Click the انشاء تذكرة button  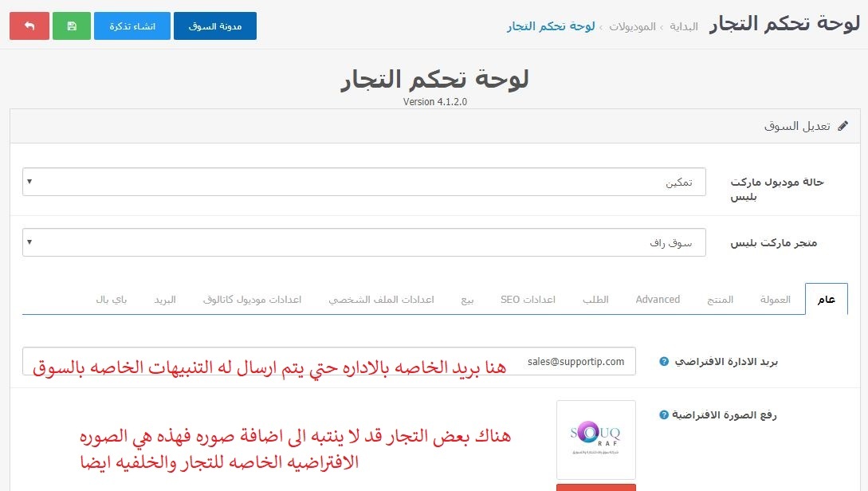point(132,26)
